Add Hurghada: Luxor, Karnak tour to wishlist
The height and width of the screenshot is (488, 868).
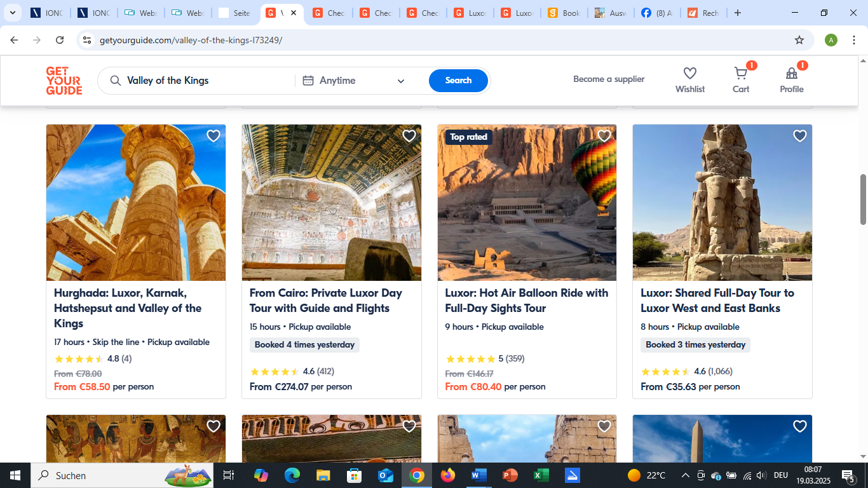coord(214,136)
